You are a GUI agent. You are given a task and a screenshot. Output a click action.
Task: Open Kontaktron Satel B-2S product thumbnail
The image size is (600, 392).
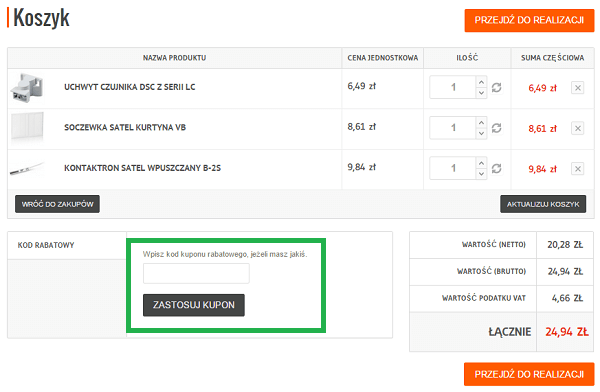pyautogui.click(x=27, y=168)
